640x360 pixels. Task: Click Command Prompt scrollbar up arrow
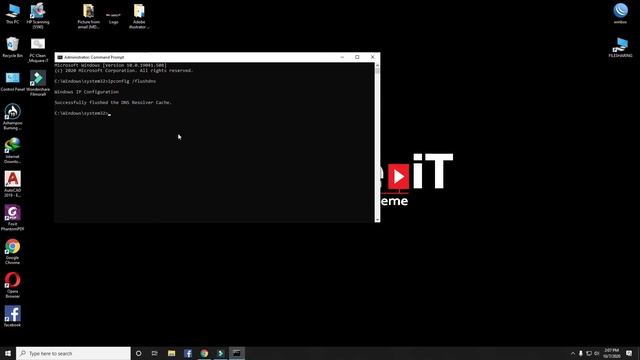(x=377, y=65)
